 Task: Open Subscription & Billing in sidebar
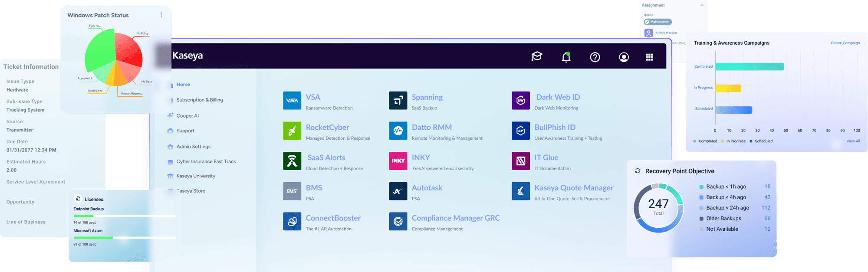200,100
